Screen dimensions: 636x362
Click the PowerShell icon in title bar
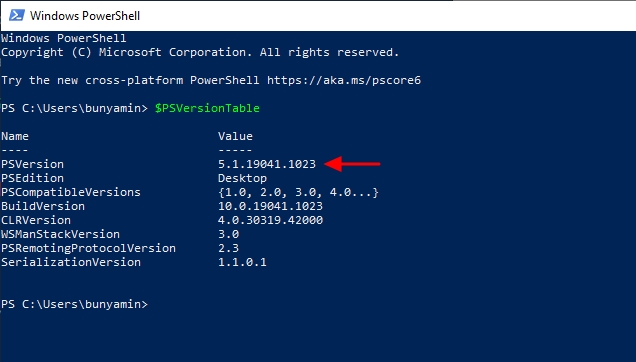point(17,15)
